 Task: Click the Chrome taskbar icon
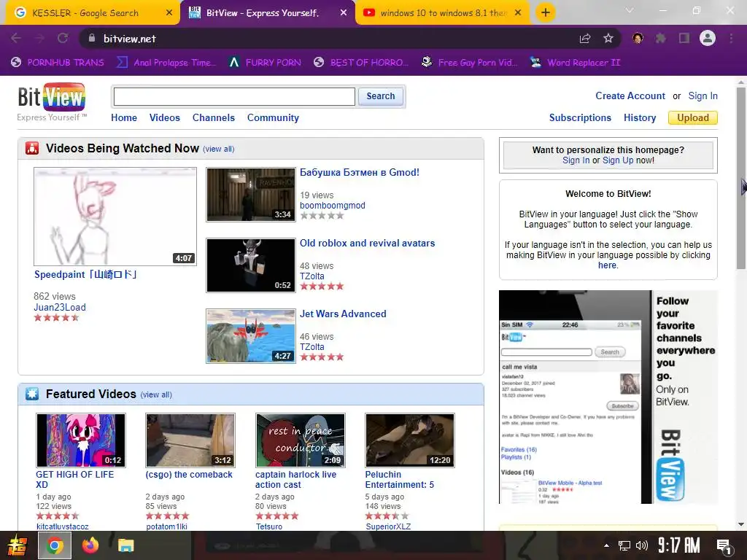[54, 545]
